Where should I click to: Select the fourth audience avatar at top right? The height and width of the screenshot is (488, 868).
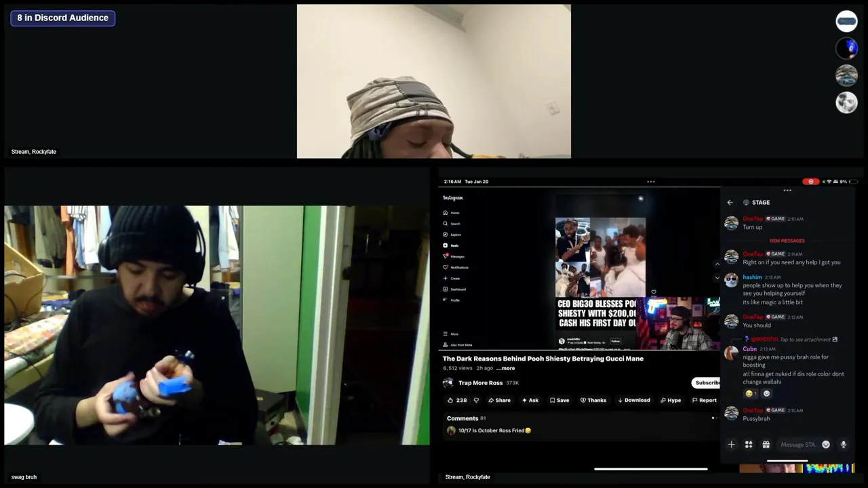pyautogui.click(x=846, y=102)
